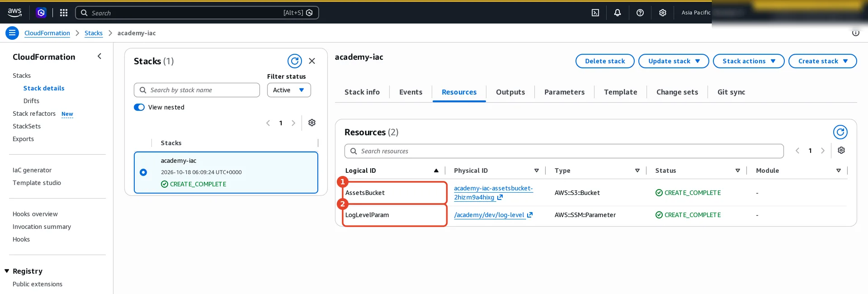The height and width of the screenshot is (294, 868).
Task: Open Template studio in sidebar
Action: pos(37,183)
